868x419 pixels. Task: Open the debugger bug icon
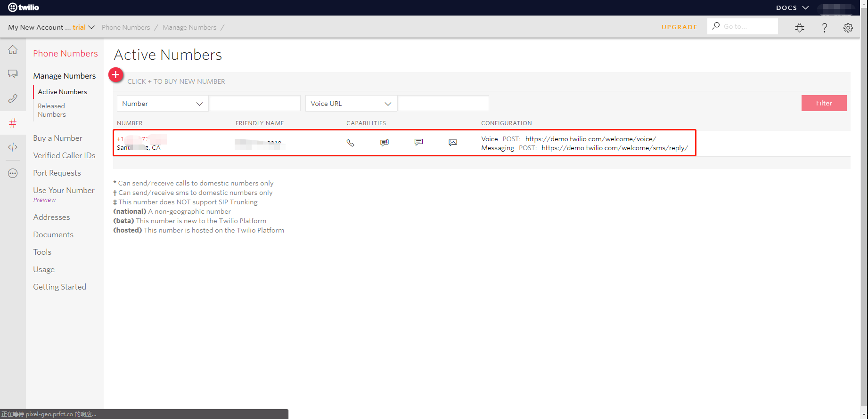(800, 28)
